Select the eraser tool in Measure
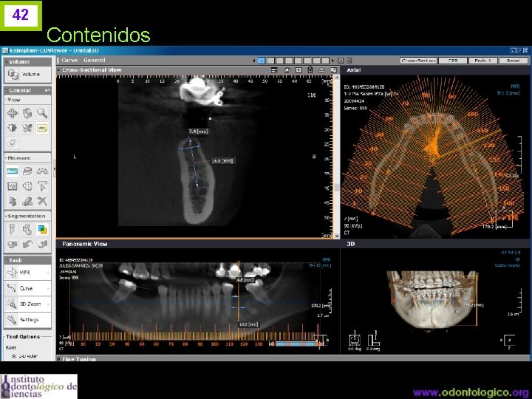 point(27,201)
